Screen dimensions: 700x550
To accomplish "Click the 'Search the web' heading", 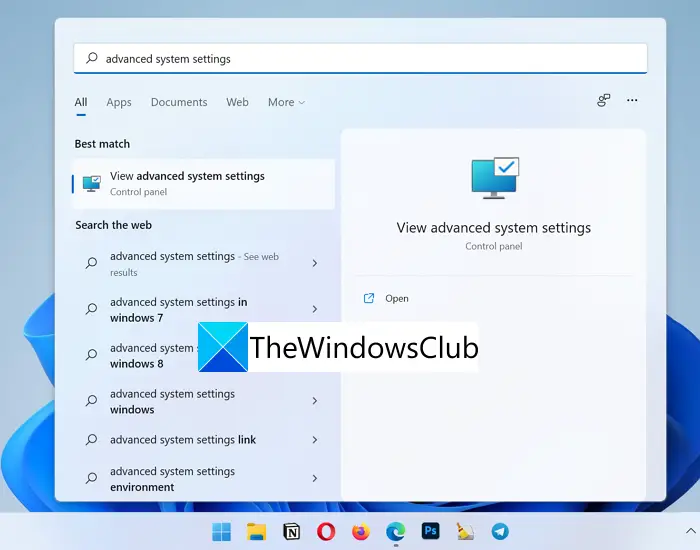I will 113,225.
